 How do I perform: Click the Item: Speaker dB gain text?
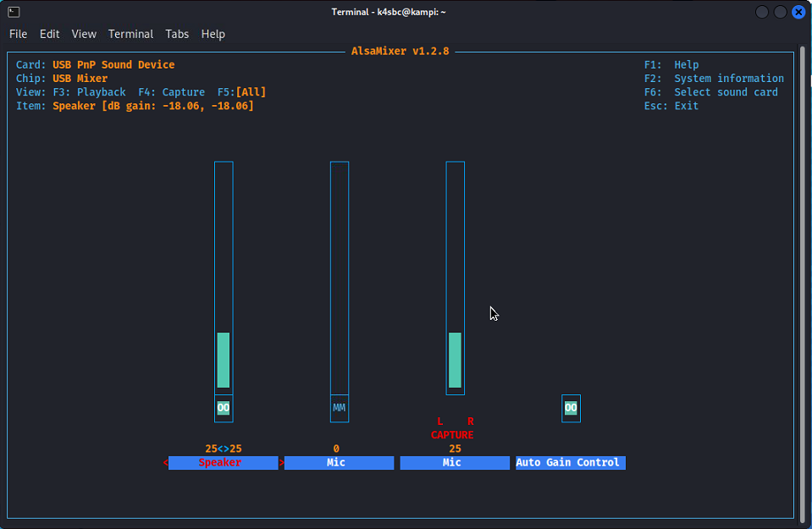coord(135,106)
